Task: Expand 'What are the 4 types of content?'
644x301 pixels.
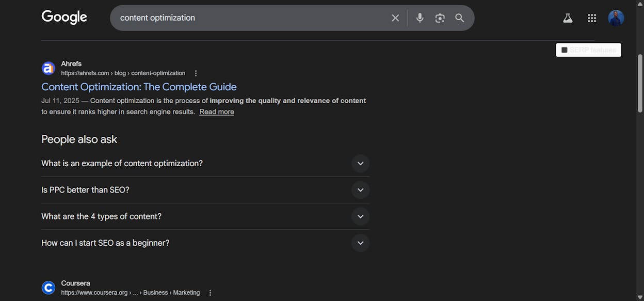Action: [205, 216]
